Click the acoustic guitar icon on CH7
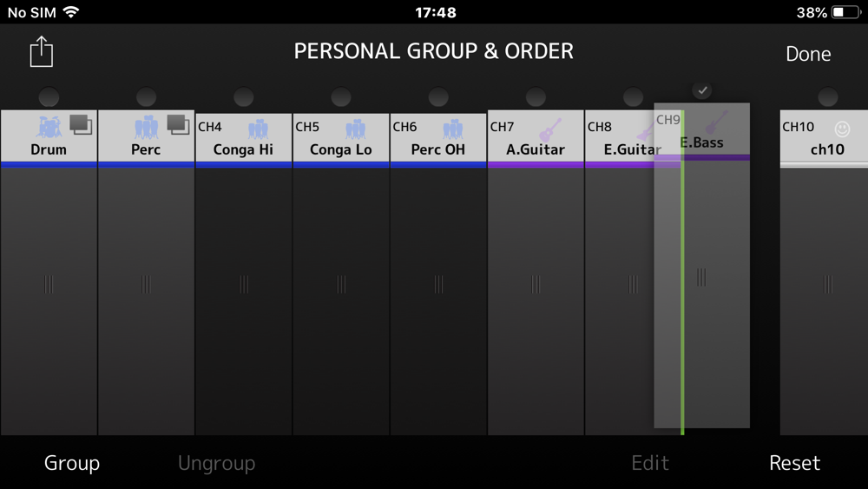Image resolution: width=868 pixels, height=489 pixels. click(x=550, y=130)
